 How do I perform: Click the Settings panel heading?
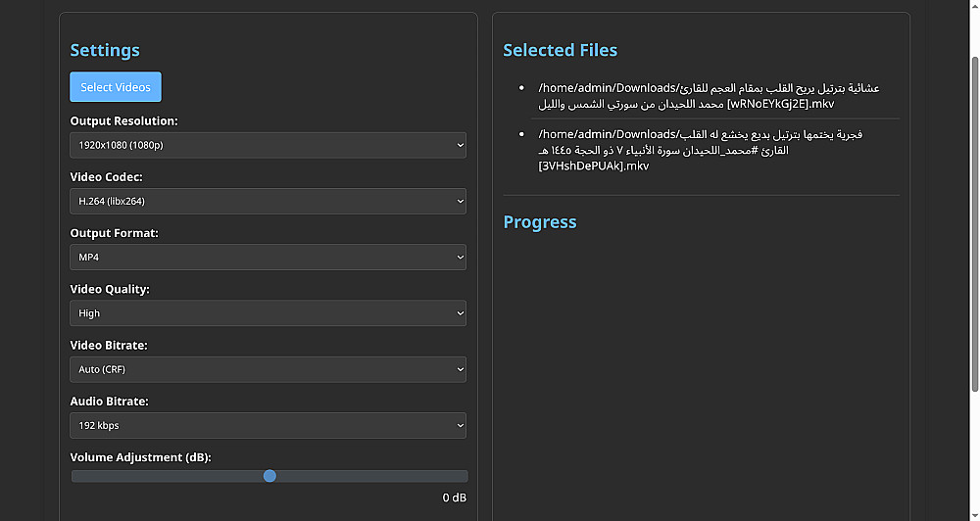(105, 50)
